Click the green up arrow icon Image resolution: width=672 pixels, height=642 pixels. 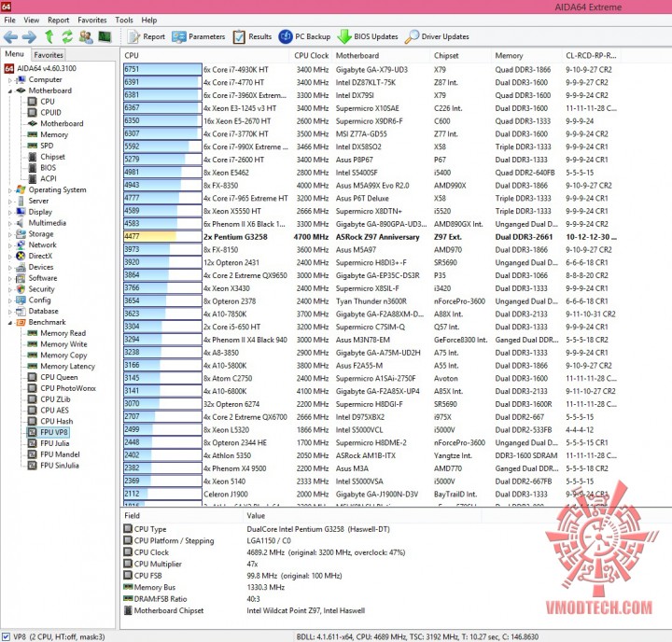(49, 36)
